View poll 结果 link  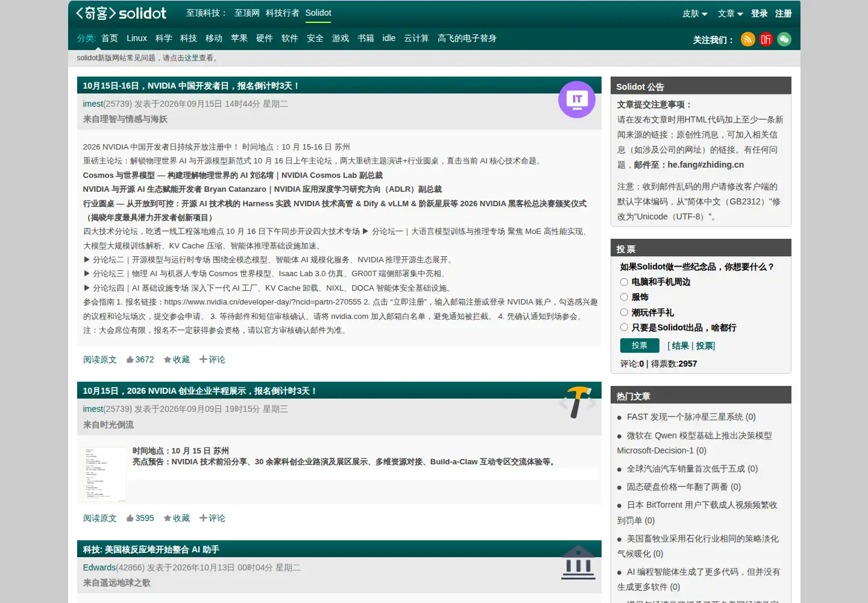coord(681,346)
